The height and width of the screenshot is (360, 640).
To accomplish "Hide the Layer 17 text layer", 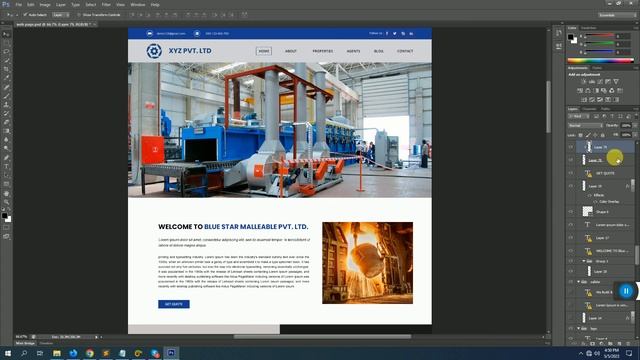I will click(x=571, y=238).
